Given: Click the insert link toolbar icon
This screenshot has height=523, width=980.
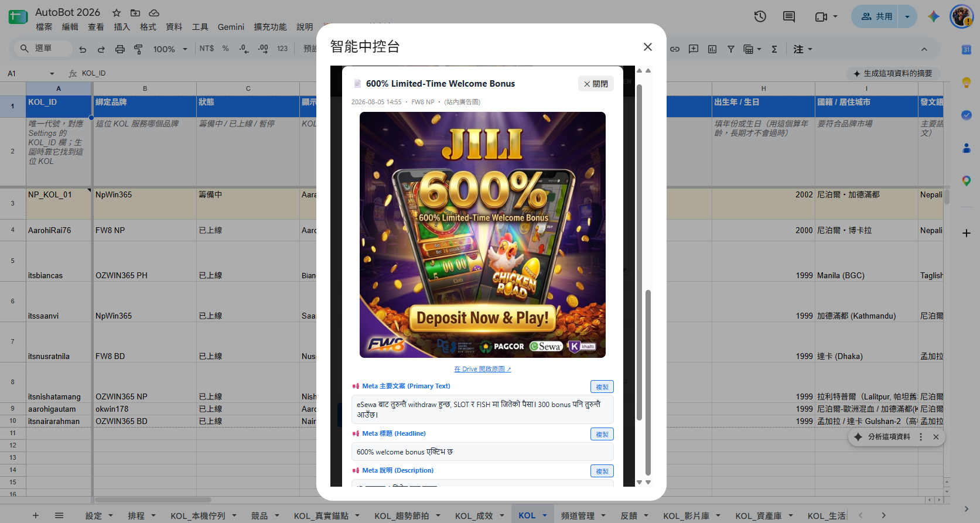Looking at the screenshot, I should [675, 49].
